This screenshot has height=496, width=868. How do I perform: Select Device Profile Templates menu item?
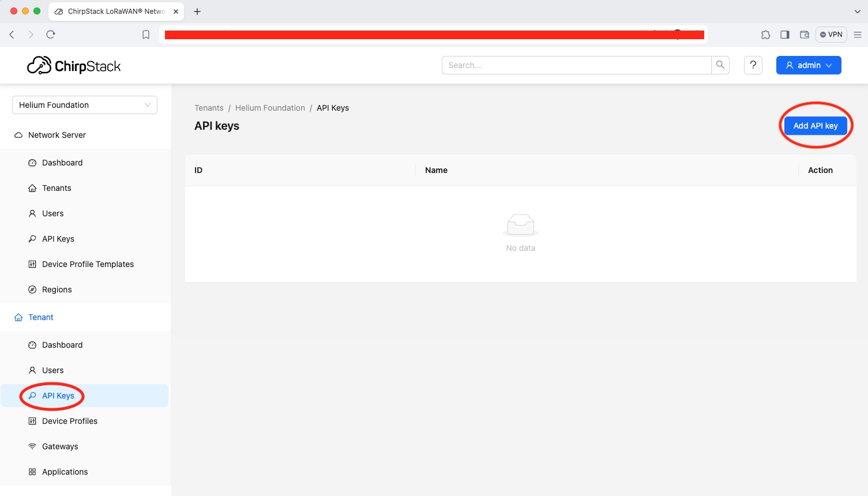(88, 264)
